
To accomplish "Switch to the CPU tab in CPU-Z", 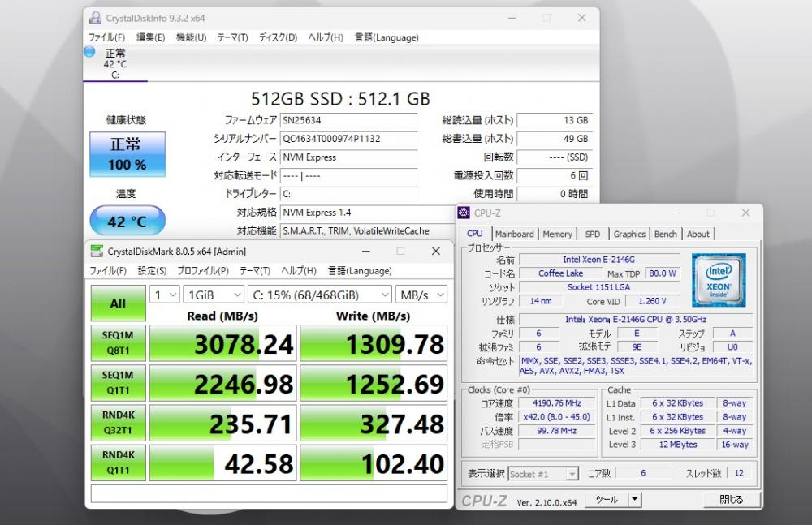I will tap(475, 234).
